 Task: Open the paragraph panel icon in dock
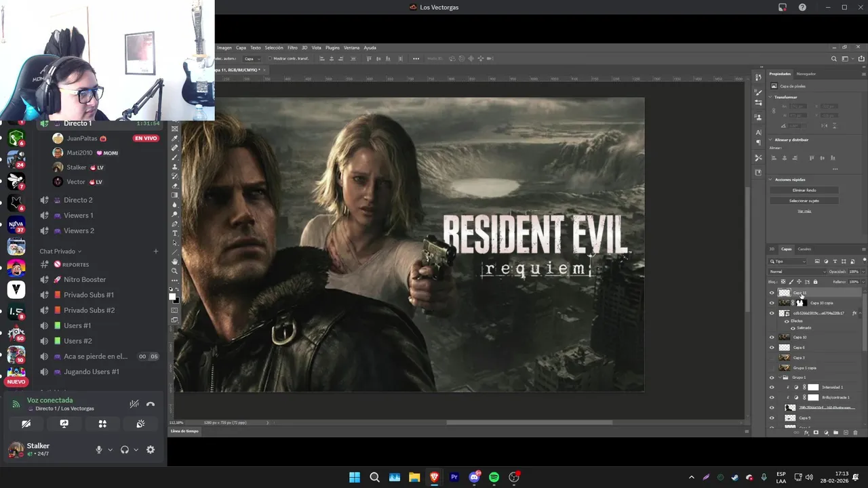(x=759, y=142)
